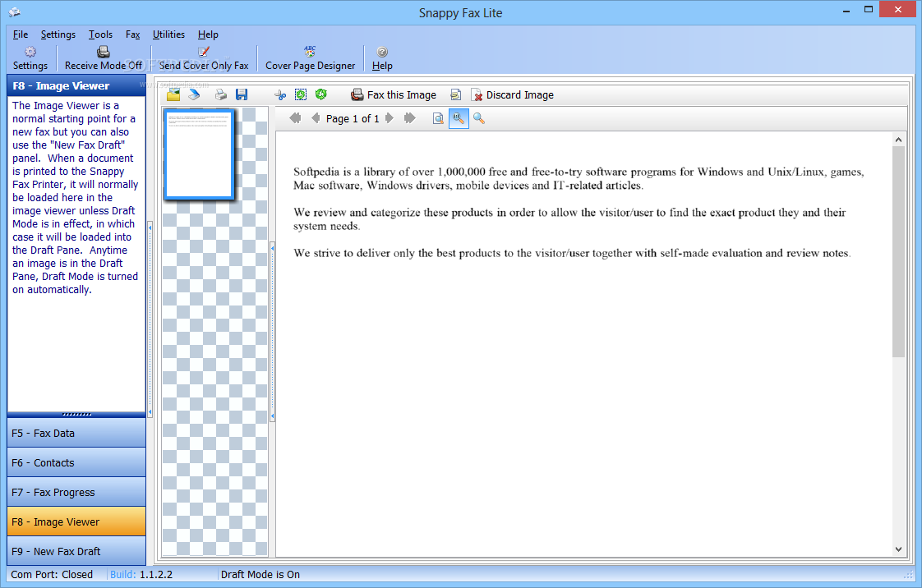Click 'Draft Mode is On' status text
The width and height of the screenshot is (922, 588).
click(x=260, y=575)
